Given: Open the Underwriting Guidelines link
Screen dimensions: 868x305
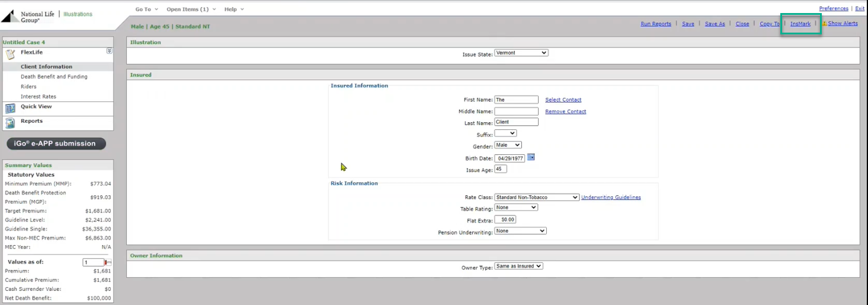Looking at the screenshot, I should pos(610,197).
